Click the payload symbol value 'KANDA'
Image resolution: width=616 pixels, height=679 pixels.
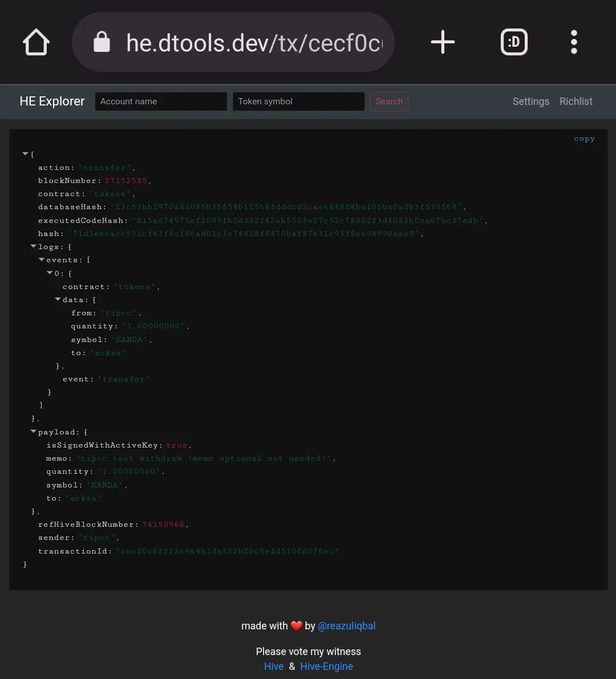point(105,485)
